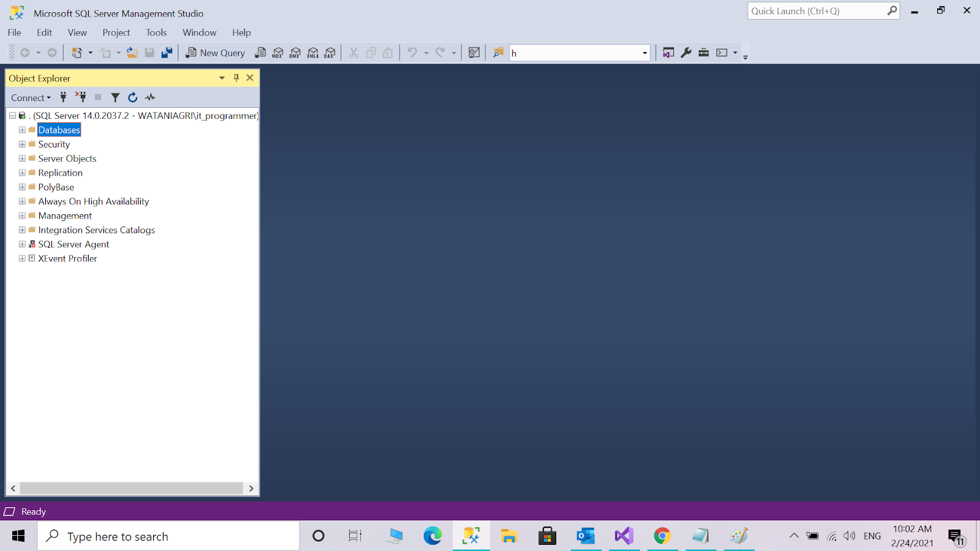The image size is (980, 551).
Task: Select the Security tree item
Action: tap(54, 144)
